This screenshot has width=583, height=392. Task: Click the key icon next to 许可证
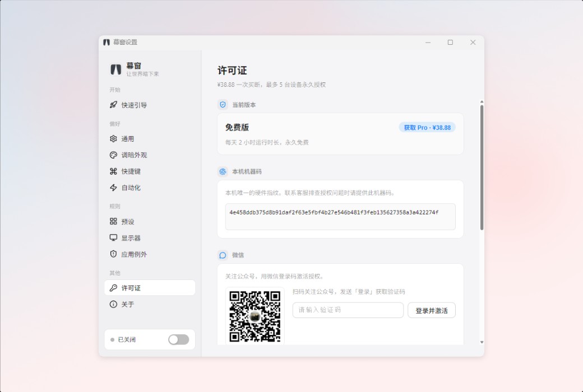(x=113, y=288)
